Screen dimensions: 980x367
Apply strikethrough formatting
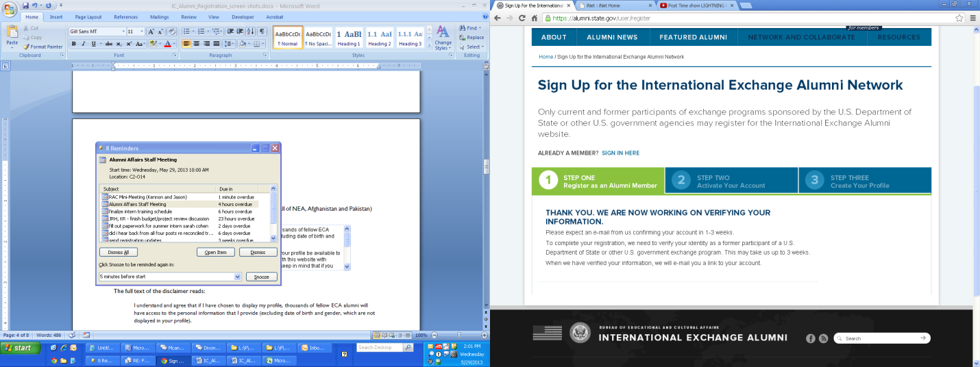pyautogui.click(x=109, y=44)
